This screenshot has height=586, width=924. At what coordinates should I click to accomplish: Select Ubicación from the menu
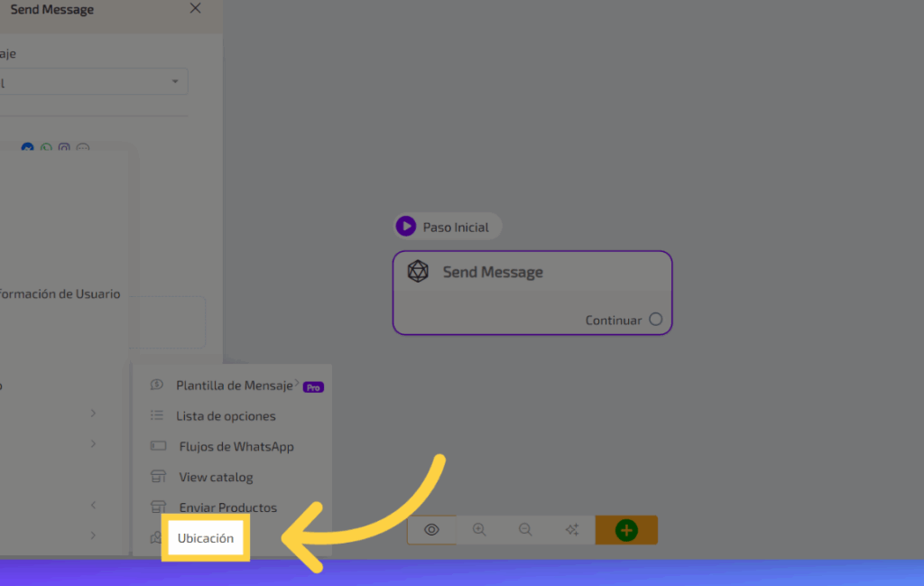coord(206,538)
